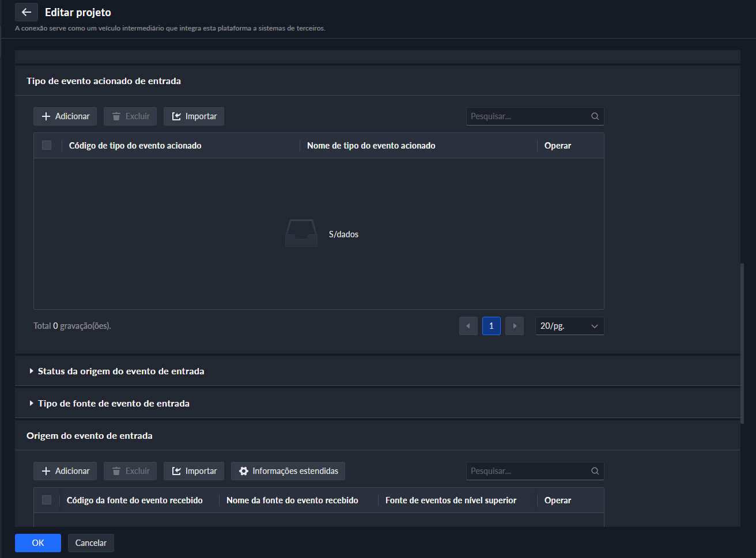
Task: Go to previous page arrow in pagination
Action: point(468,326)
